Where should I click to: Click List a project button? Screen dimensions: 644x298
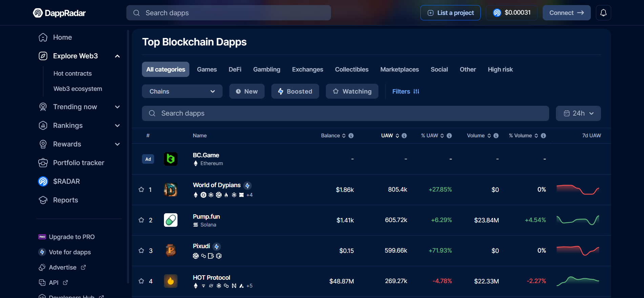pos(450,13)
